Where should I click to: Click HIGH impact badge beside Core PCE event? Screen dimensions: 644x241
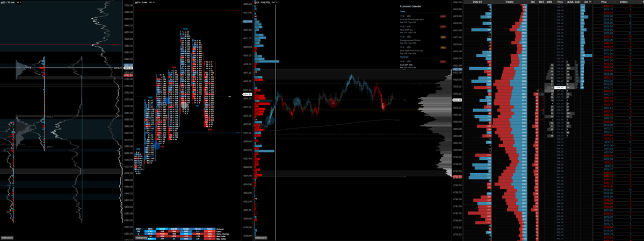443,17
